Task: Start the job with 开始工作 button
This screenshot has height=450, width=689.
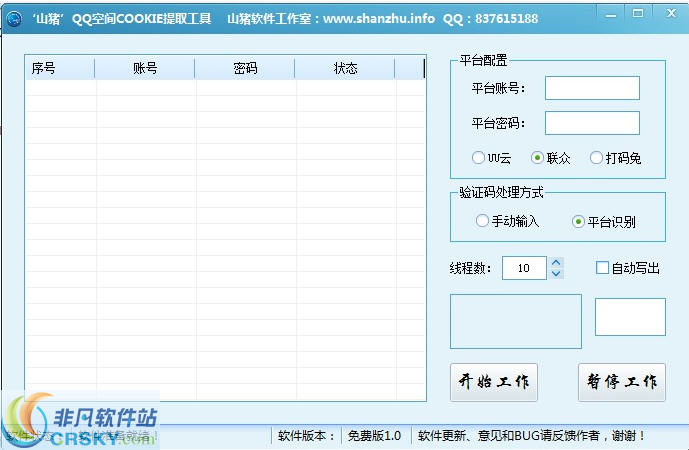Action: click(493, 382)
